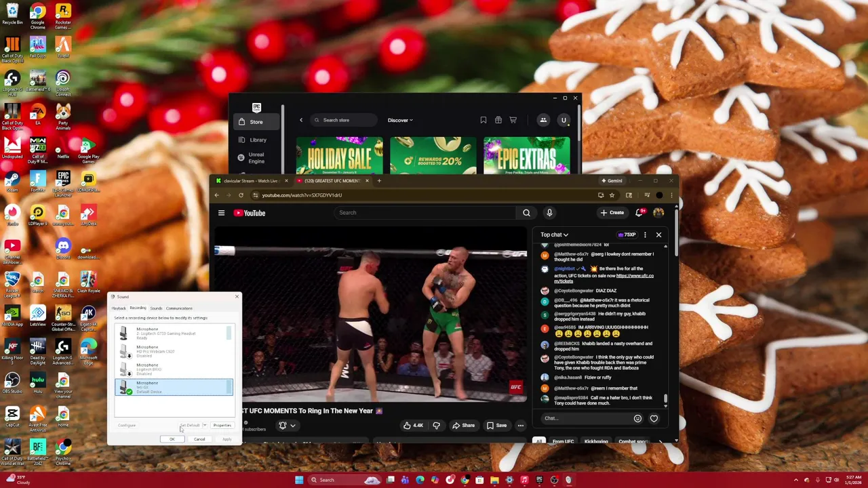Select the Yeti GX Microphone default device
The height and width of the screenshot is (488, 868).
(x=174, y=387)
